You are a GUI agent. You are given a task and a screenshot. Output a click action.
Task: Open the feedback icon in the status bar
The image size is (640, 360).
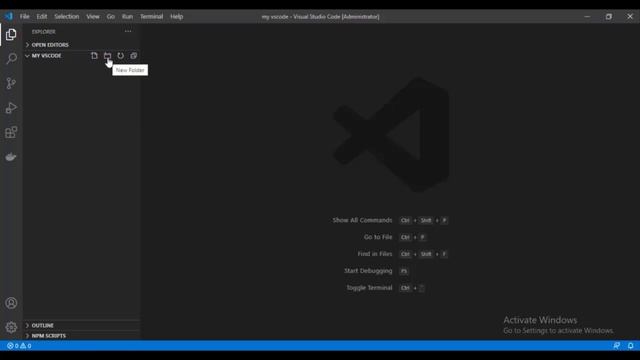(x=617, y=346)
